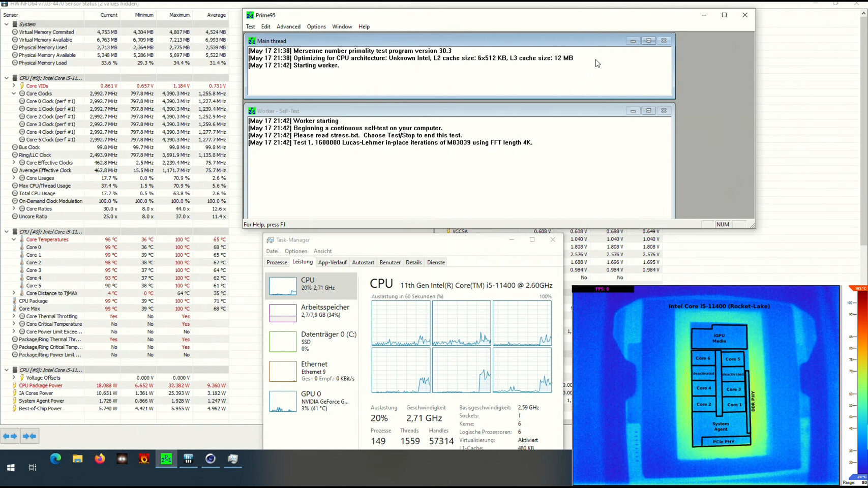Launch Firefox from the taskbar
Image resolution: width=868 pixels, height=488 pixels.
pos(100,459)
